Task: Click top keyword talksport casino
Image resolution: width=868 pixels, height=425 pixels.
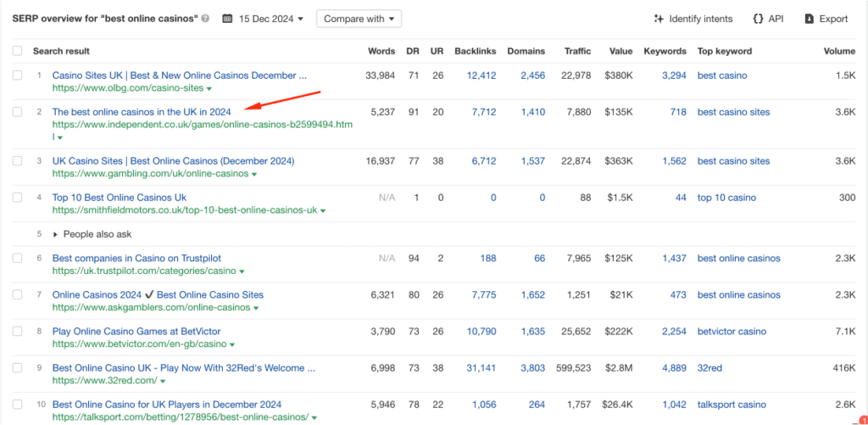Action: (x=732, y=405)
